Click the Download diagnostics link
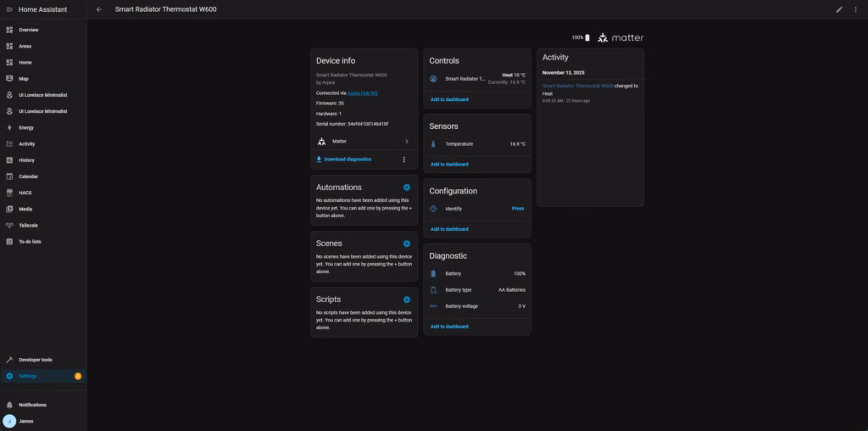 click(348, 159)
